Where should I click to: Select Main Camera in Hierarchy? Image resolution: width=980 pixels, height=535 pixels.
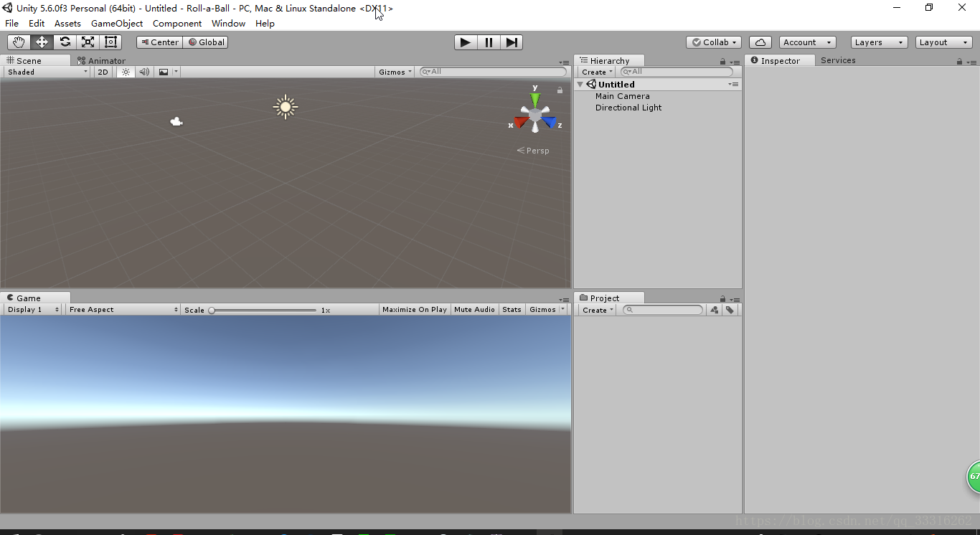623,96
